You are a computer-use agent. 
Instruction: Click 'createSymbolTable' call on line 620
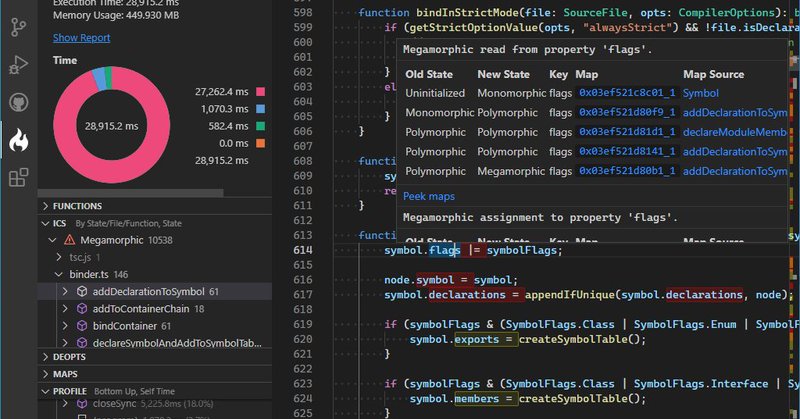573,339
